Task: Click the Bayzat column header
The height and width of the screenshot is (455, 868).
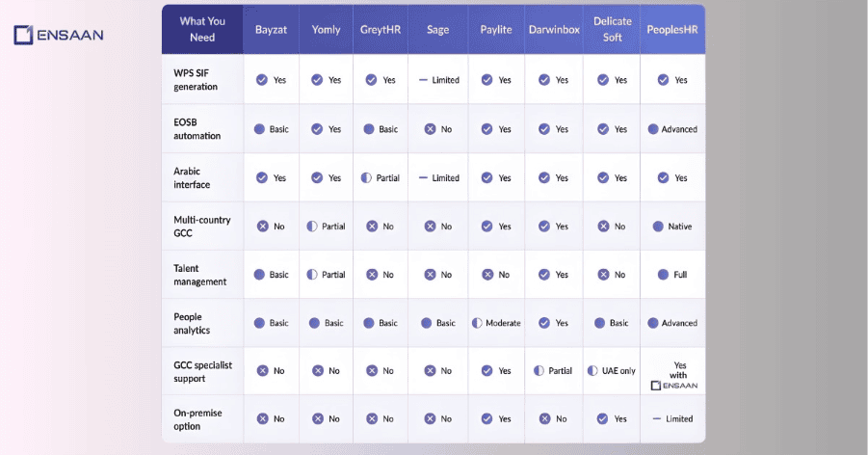Action: [x=271, y=30]
